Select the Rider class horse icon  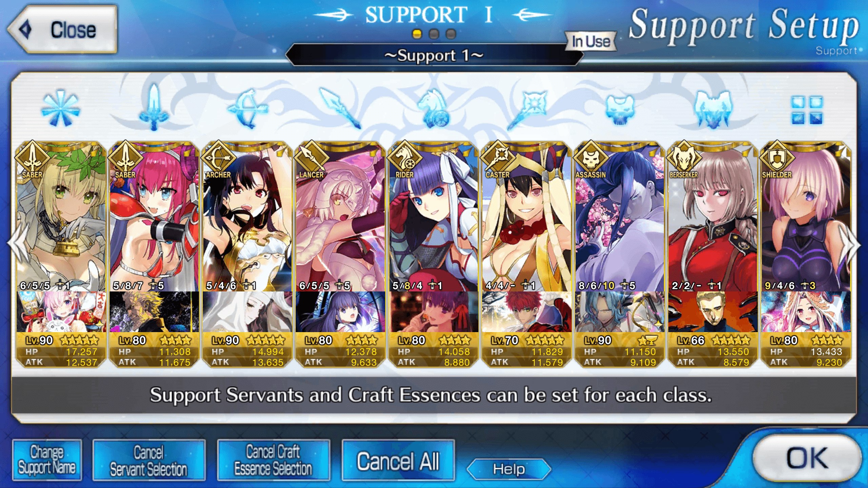(434, 108)
